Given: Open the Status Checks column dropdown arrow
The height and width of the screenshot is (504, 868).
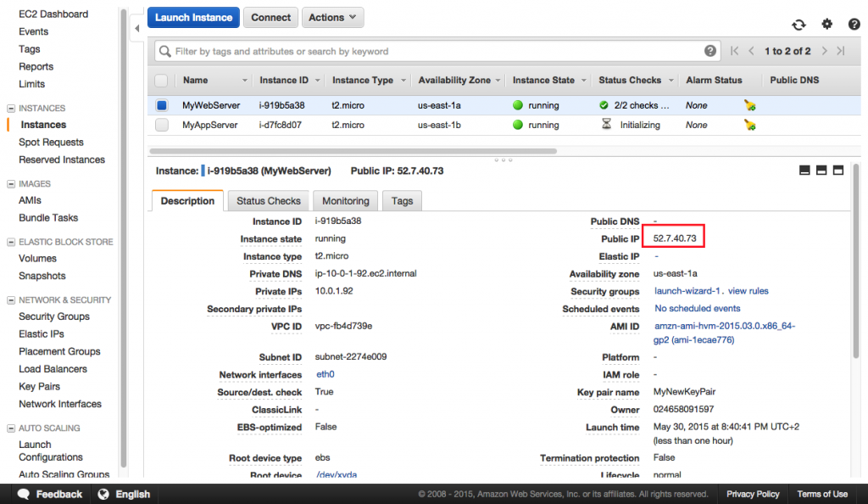Looking at the screenshot, I should pos(671,81).
